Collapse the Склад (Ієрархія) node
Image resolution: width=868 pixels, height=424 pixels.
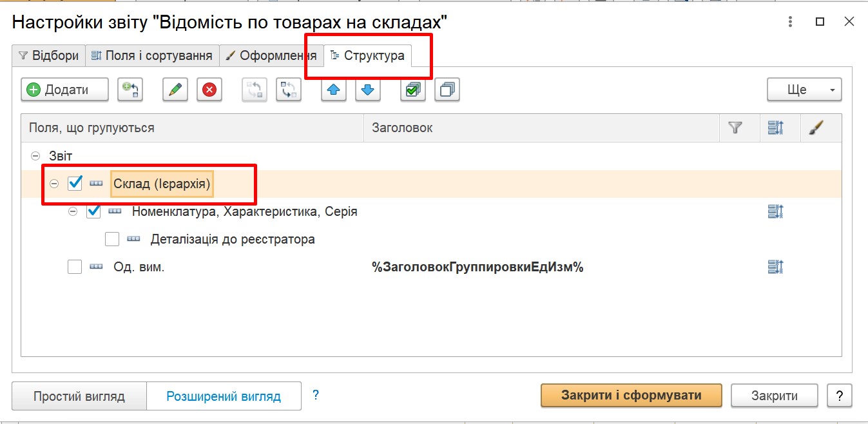(54, 184)
